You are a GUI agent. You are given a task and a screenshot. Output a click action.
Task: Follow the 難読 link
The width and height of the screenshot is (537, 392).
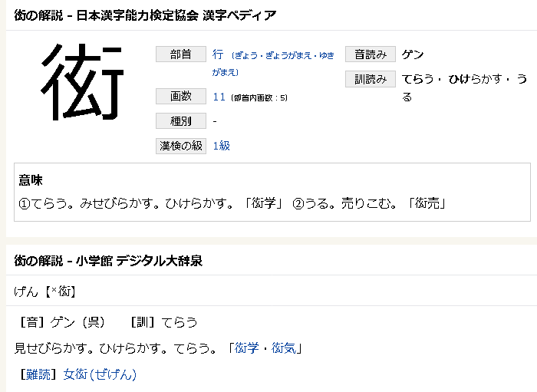pyautogui.click(x=38, y=374)
